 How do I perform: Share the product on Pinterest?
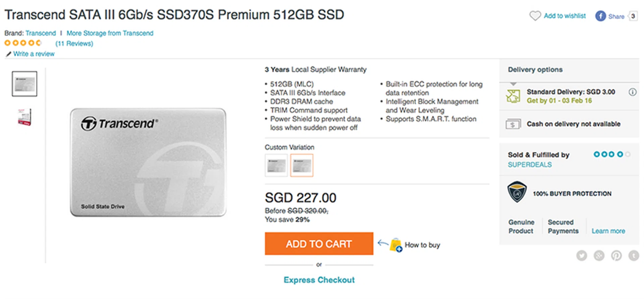pos(616,256)
